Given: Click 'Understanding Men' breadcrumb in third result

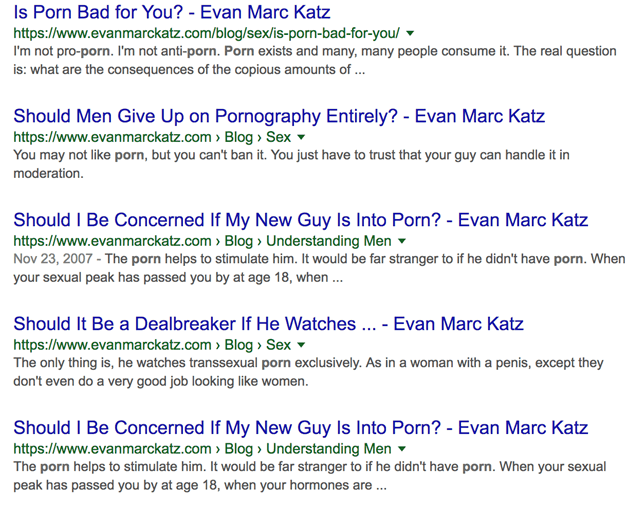Looking at the screenshot, I should (x=329, y=241).
